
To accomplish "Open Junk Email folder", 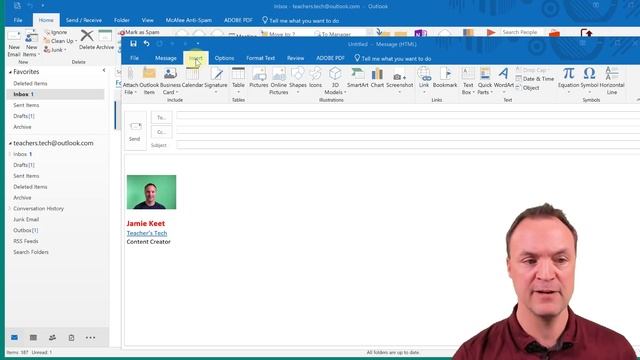I will click(26, 219).
